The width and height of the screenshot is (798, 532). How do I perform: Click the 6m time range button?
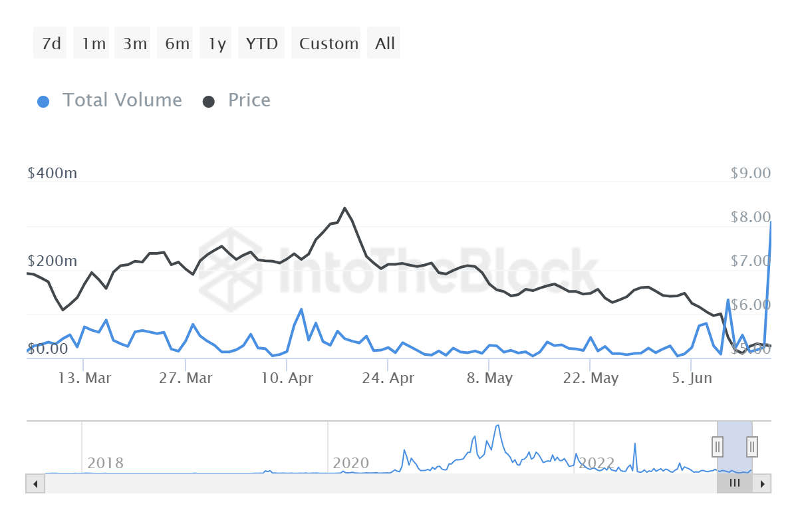[x=174, y=43]
